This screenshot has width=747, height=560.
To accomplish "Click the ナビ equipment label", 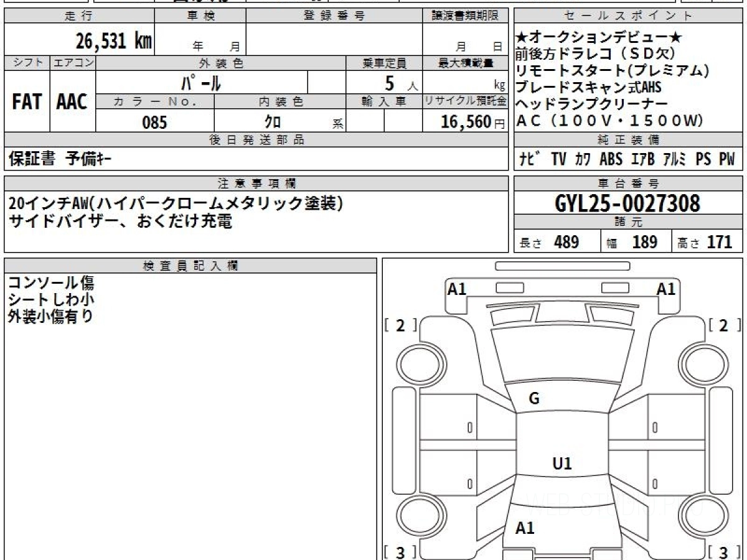I will [x=529, y=159].
